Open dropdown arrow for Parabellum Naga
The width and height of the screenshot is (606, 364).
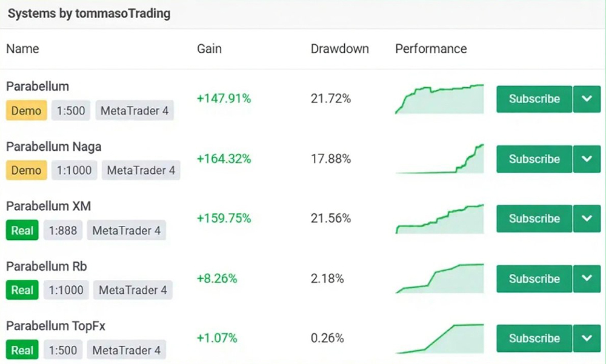[587, 159]
